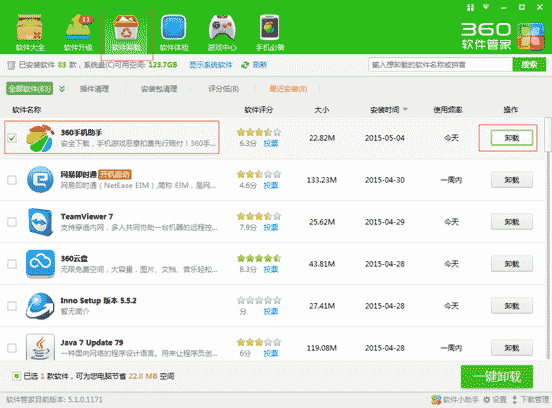Open 设置 gear icon in status bar
Viewport: 552px width, 408px height.
tap(487, 400)
